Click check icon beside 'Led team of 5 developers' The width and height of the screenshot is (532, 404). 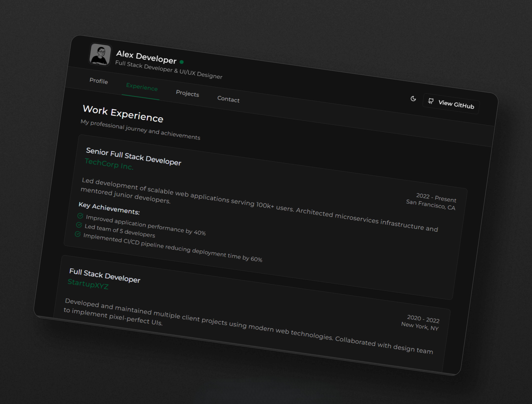point(79,225)
